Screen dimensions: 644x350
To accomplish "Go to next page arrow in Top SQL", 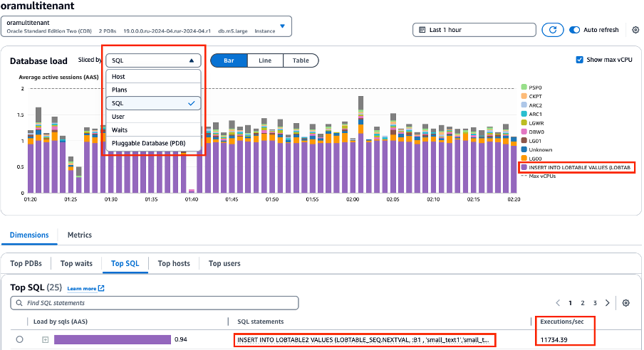I will pos(607,303).
